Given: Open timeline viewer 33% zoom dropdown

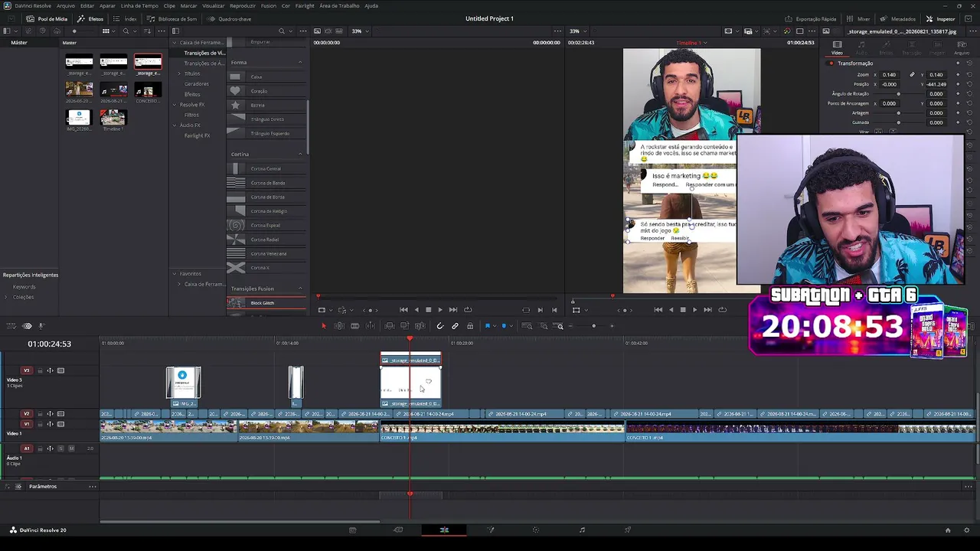Looking at the screenshot, I should point(577,31).
